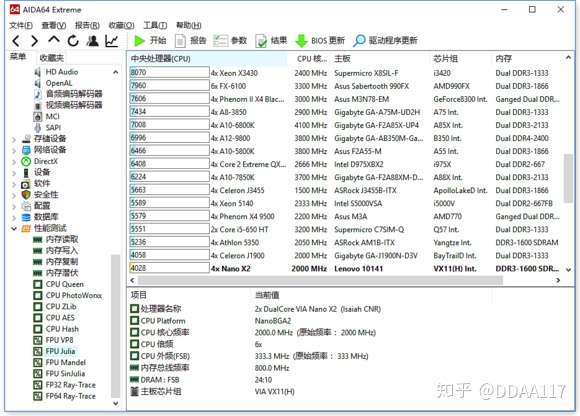Click the horizontal scrollbar under results list

(320, 280)
